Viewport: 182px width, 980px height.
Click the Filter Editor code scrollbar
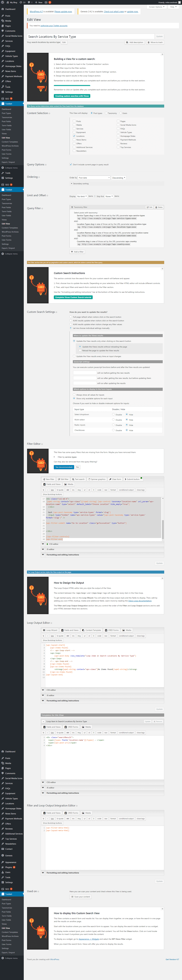pos(163,519)
